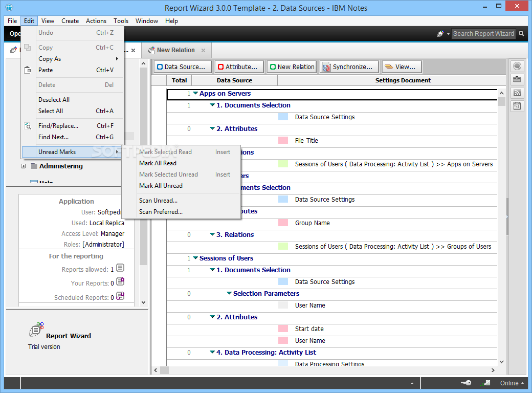The height and width of the screenshot is (393, 532).
Task: Collapse 4. Data Processing: Activity List
Action: point(212,352)
